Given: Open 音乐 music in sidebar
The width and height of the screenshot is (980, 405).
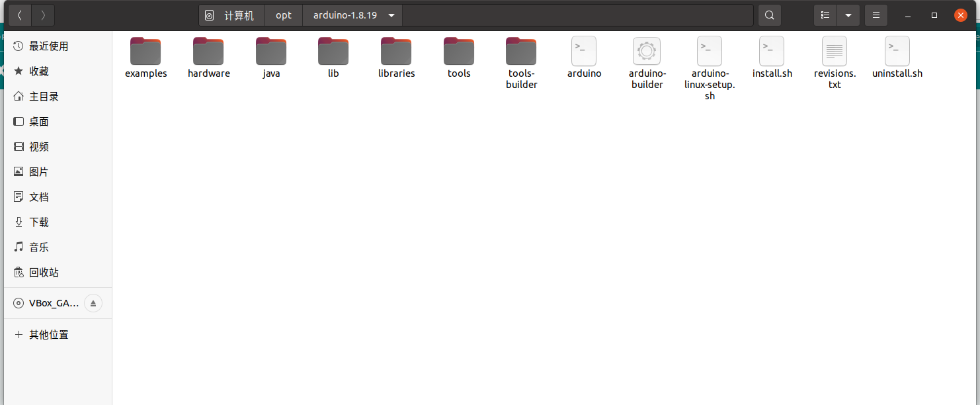Looking at the screenshot, I should (x=58, y=247).
